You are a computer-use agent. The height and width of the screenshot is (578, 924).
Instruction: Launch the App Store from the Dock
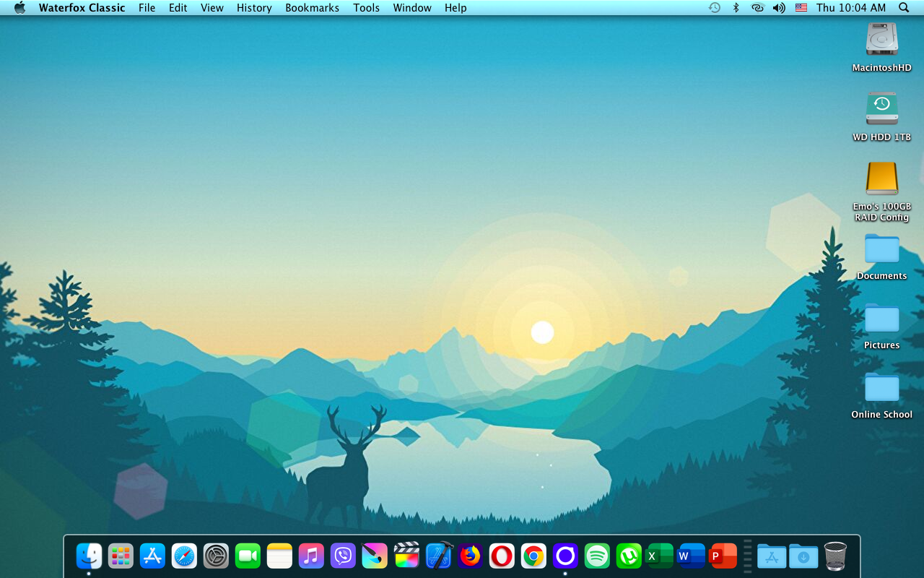point(152,556)
